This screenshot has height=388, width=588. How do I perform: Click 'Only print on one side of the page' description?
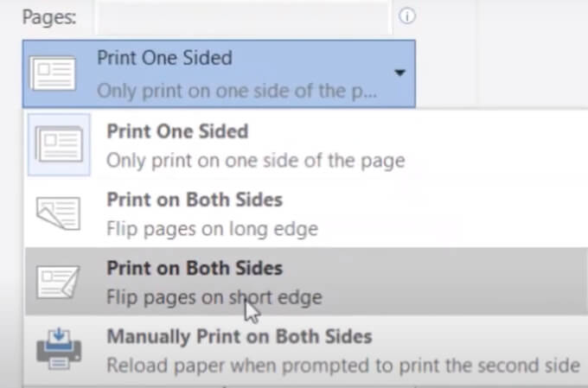coord(255,160)
